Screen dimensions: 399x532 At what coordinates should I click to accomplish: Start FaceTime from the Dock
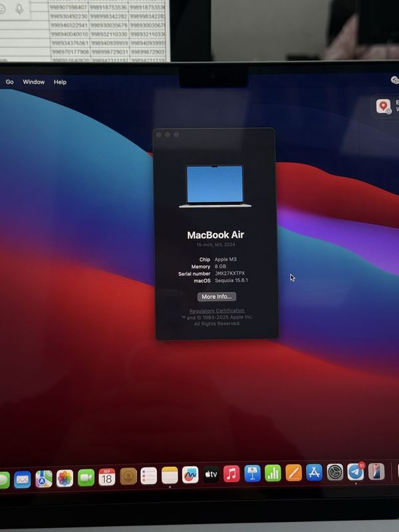pyautogui.click(x=86, y=477)
